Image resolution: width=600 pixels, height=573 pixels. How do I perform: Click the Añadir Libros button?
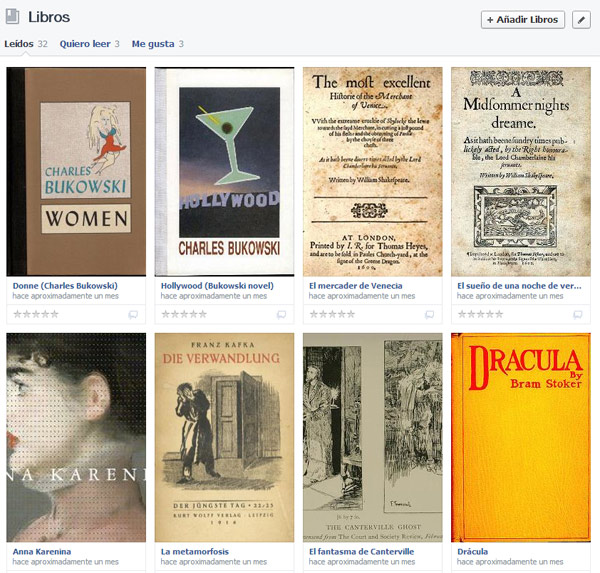click(x=523, y=20)
